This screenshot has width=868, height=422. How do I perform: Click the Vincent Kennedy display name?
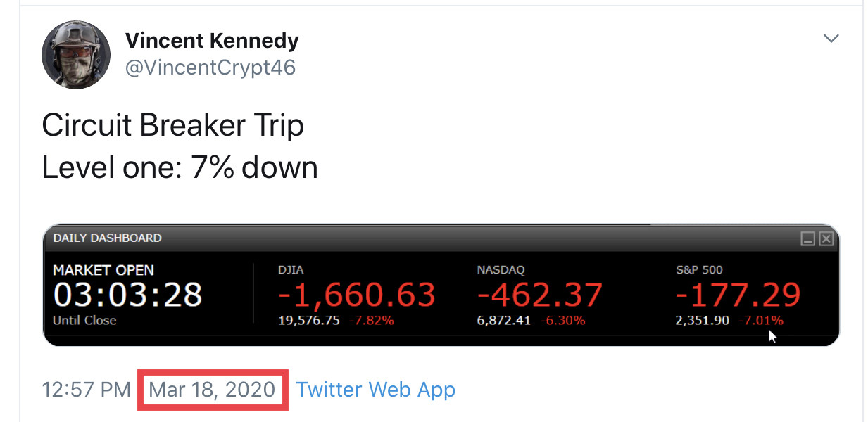click(x=212, y=41)
